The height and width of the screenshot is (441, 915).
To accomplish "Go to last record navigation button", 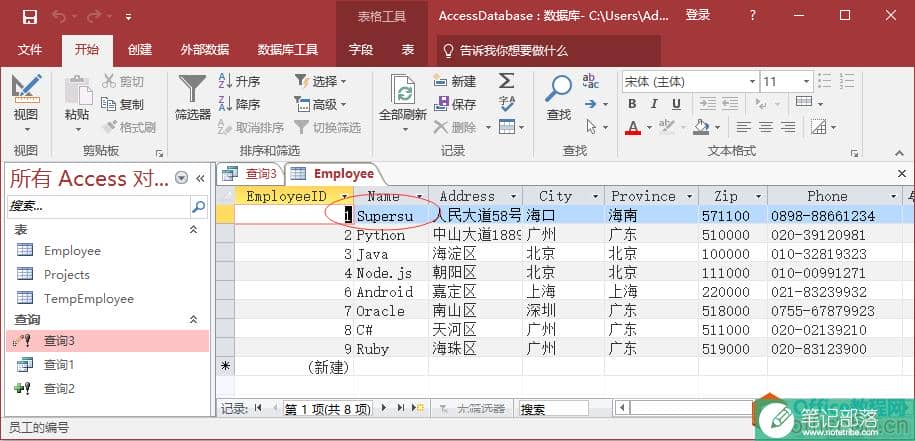I will (x=401, y=408).
